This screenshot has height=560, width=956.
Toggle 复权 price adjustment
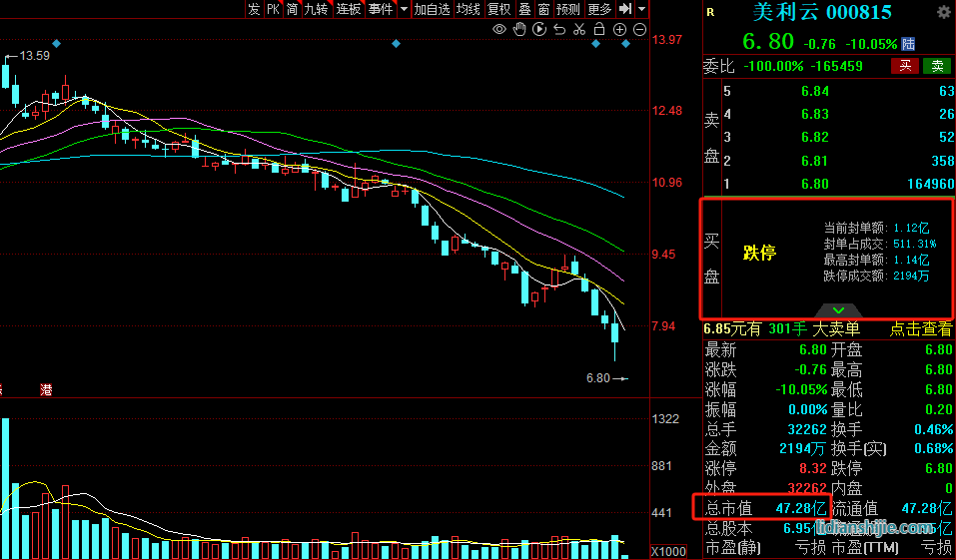point(498,9)
